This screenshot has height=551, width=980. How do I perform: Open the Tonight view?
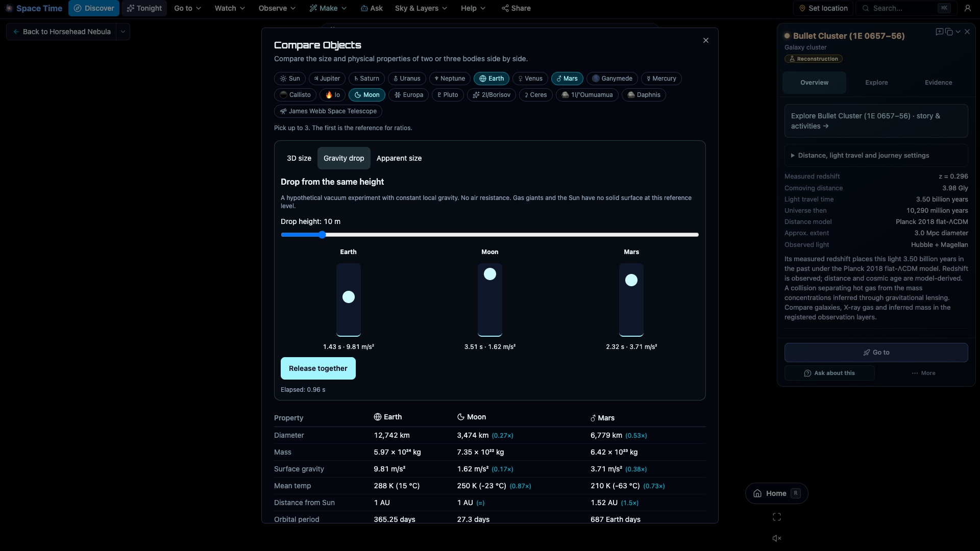144,8
